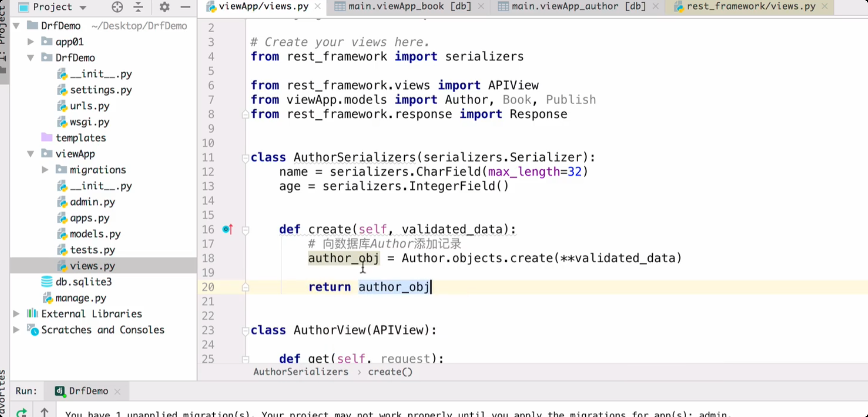
Task: Open tests.py under viewApp
Action: click(x=92, y=250)
